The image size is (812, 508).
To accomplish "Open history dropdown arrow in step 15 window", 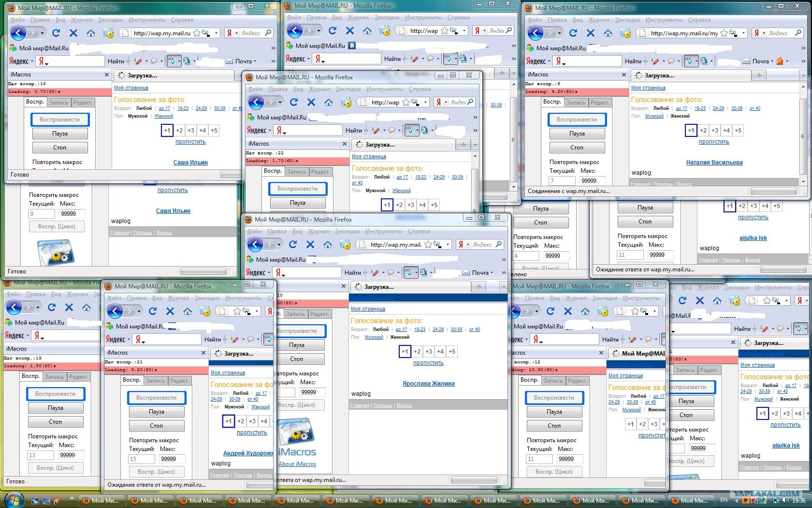I will [x=42, y=33].
